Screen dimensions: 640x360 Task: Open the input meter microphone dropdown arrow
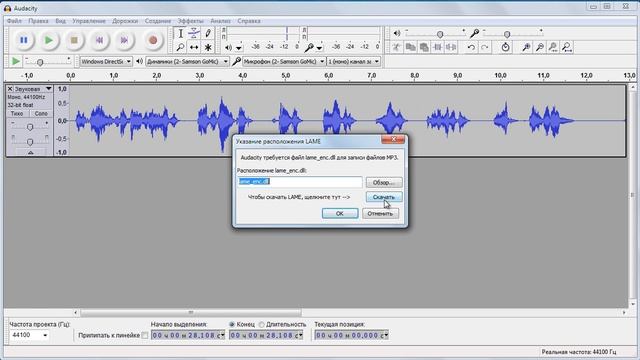point(319,48)
